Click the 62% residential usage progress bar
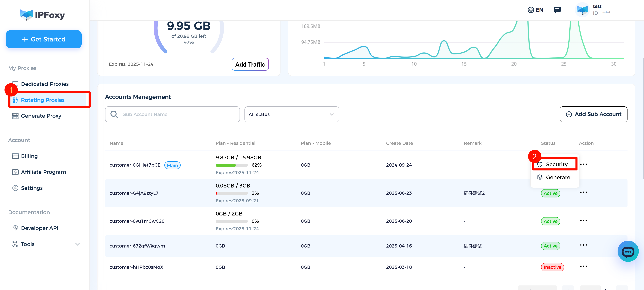 tap(232, 165)
